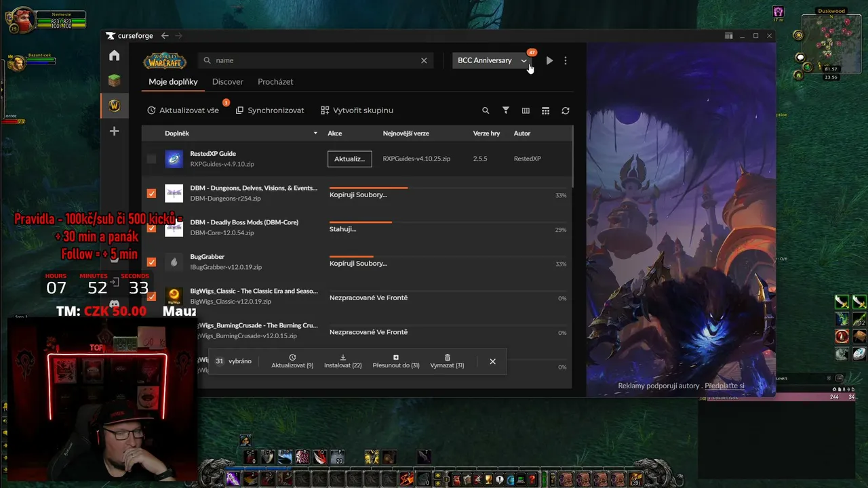The height and width of the screenshot is (488, 868).
Task: Go back using the CurseForge back arrow
Action: click(x=165, y=36)
